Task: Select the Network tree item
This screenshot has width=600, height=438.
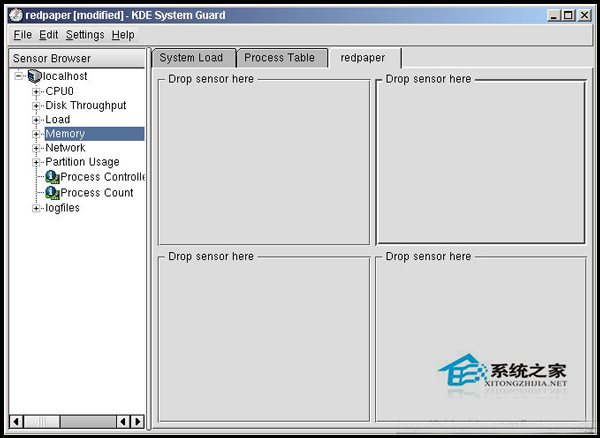Action: 65,148
